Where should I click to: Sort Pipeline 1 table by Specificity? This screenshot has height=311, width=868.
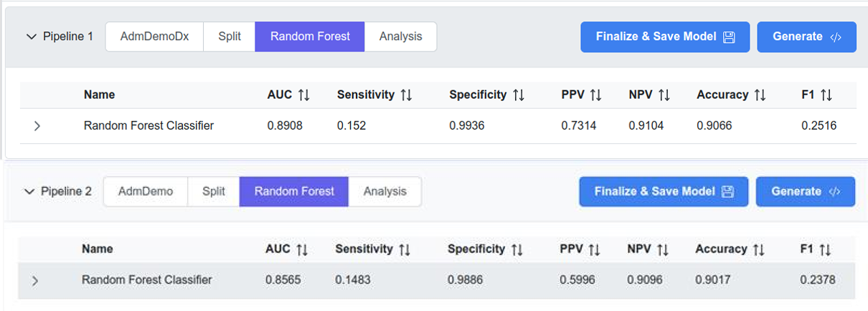click(519, 95)
